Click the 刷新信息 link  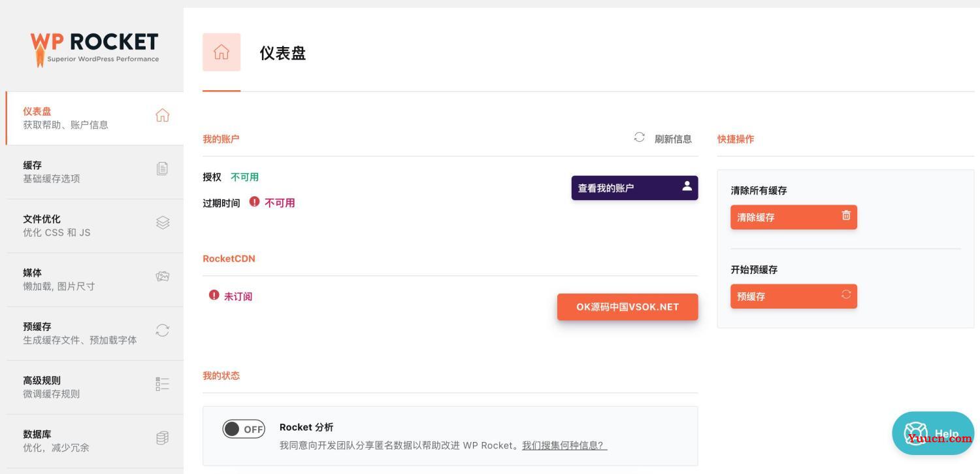[673, 139]
